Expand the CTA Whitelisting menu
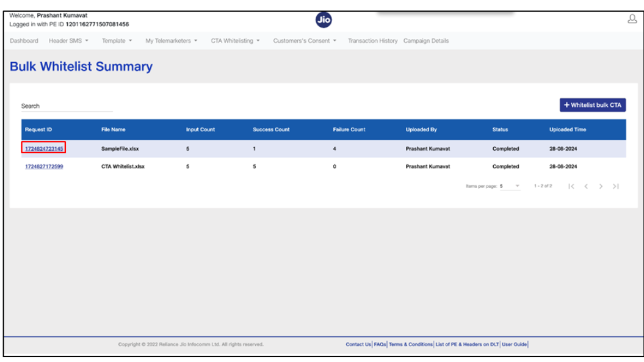The width and height of the screenshot is (644, 362). (x=236, y=41)
